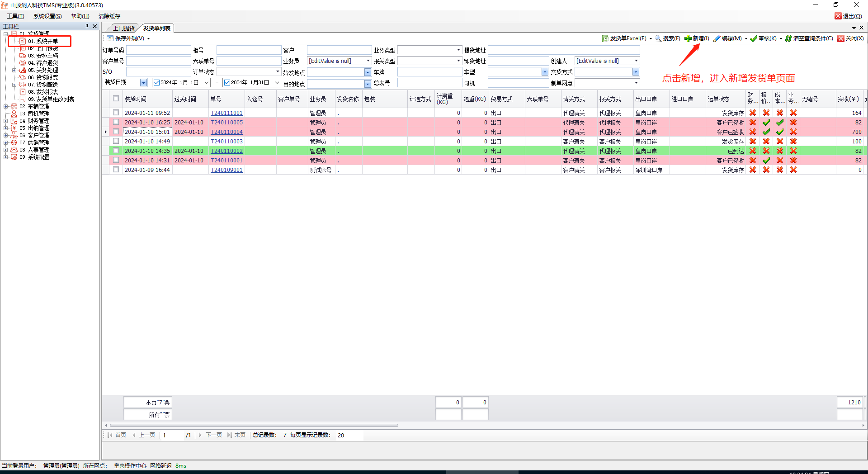This screenshot has width=868, height=474.
Task: Open the 系统设置 menu
Action: coord(47,16)
